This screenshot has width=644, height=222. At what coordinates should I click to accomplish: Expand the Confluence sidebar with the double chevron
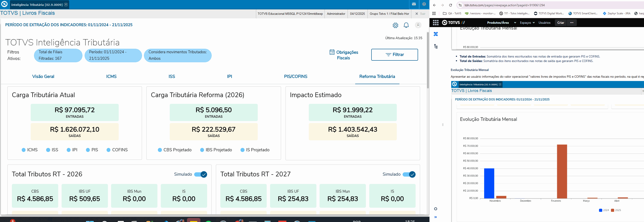pyautogui.click(x=436, y=217)
